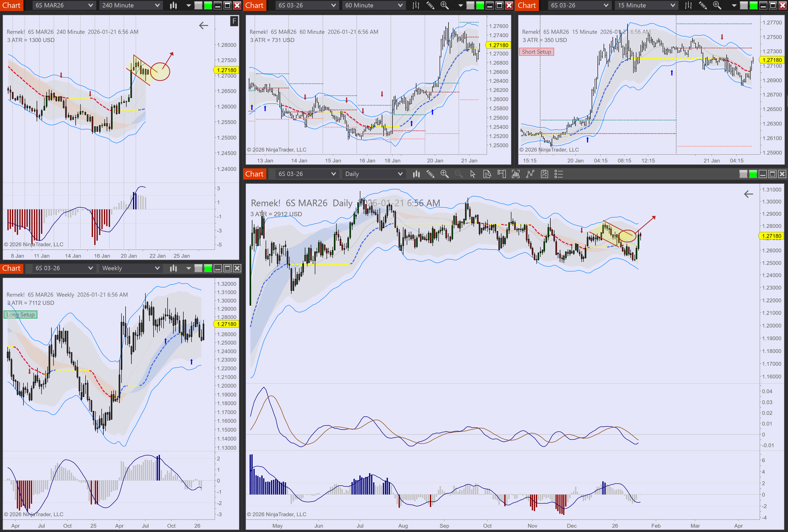
Task: Open chart style icon in Daily chart toolbar
Action: (x=416, y=174)
